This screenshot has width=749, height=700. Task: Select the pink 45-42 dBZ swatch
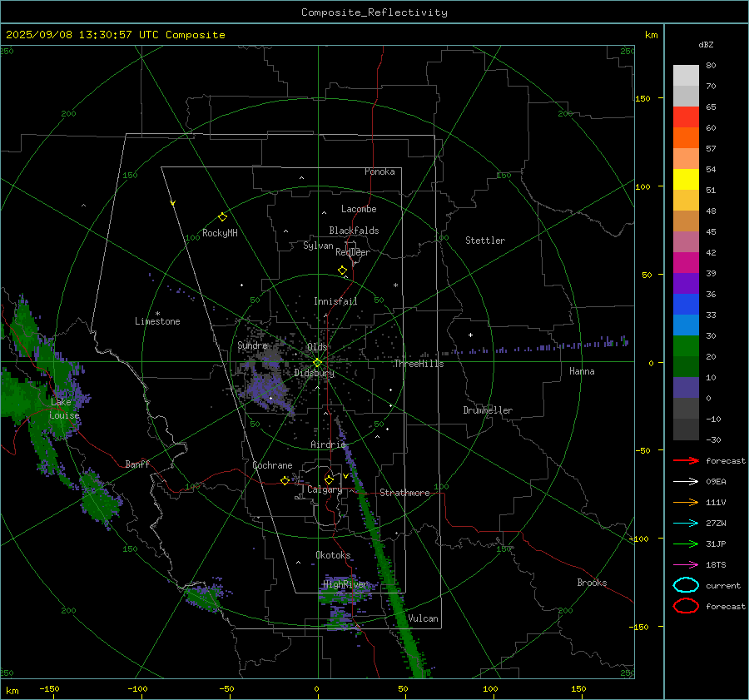pyautogui.click(x=686, y=241)
